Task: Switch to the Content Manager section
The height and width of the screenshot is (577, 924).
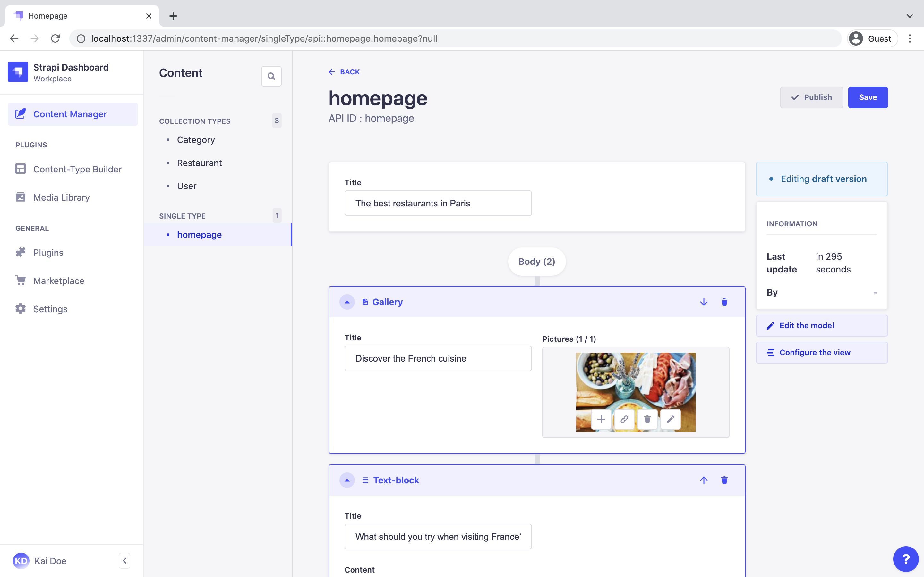Action: (70, 114)
